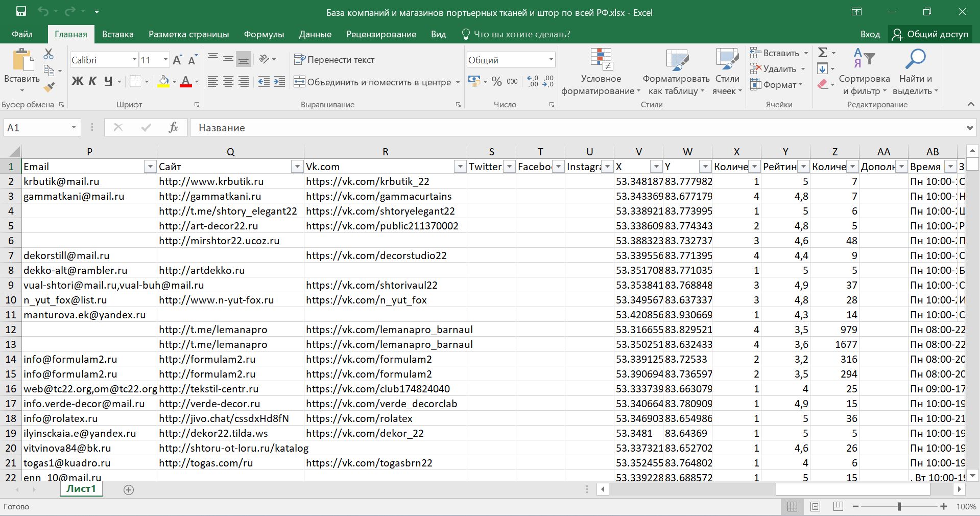This screenshot has width=980, height=516.
Task: Toggle Перенести текст wrap text
Action: pyautogui.click(x=334, y=60)
